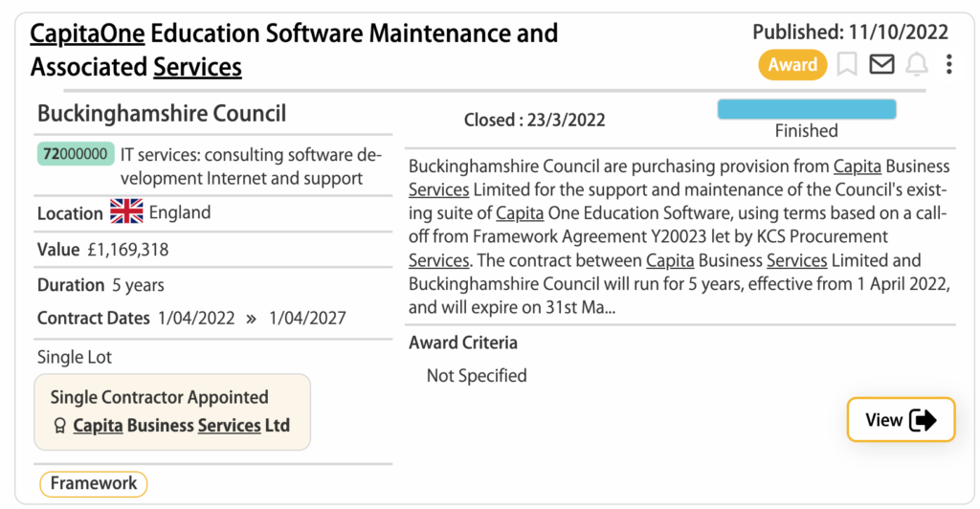This screenshot has height=509, width=980.
Task: Click the Single Contractor Appointed box
Action: coord(172,411)
